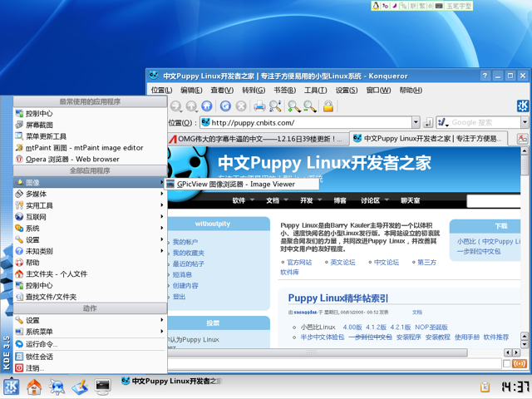Click the Home folder icon on the panel
532x399 pixels.
pos(34,387)
